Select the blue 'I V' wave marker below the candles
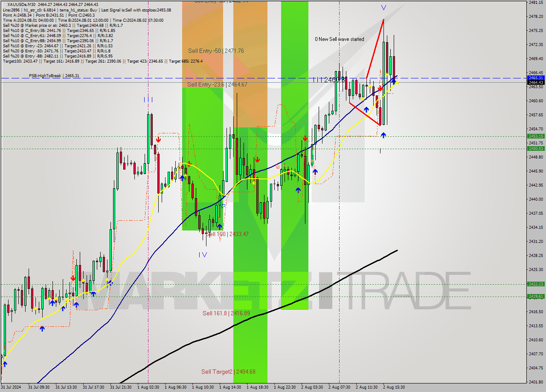The width and height of the screenshot is (546, 392). click(203, 254)
